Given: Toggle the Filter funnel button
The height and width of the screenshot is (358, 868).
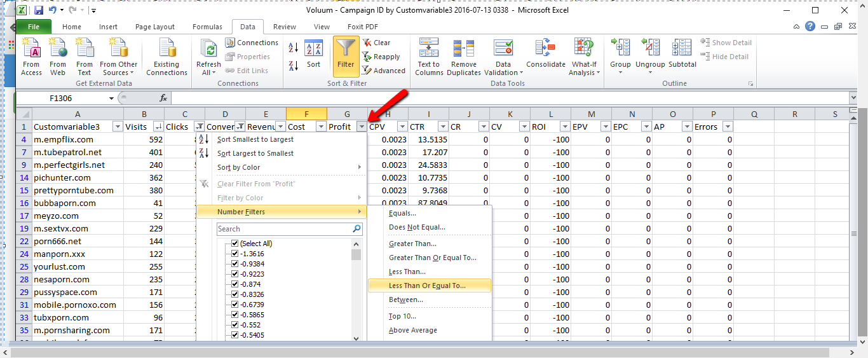Looking at the screenshot, I should 346,56.
